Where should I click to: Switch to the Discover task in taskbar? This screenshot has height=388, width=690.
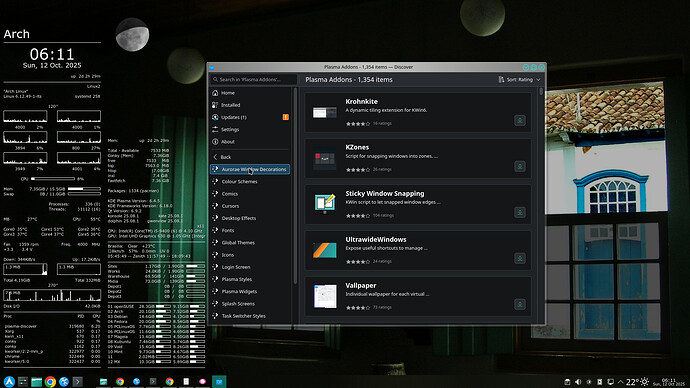(219, 381)
